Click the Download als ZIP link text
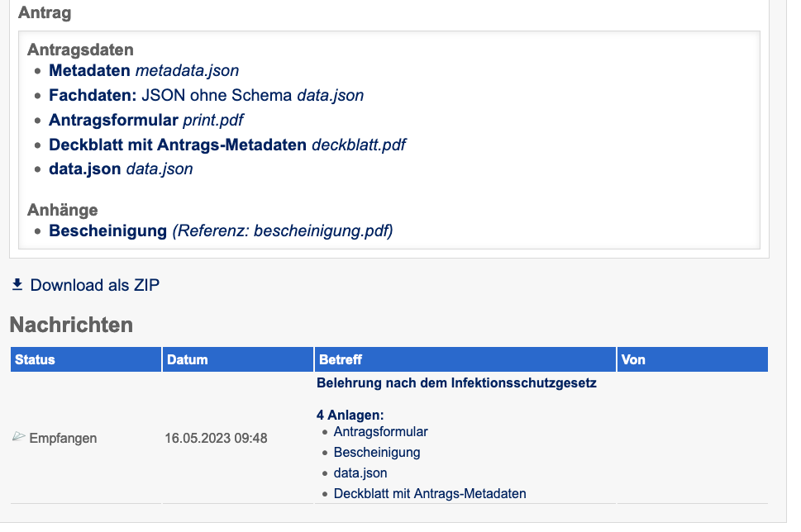The height and width of the screenshot is (532, 801). [x=94, y=285]
